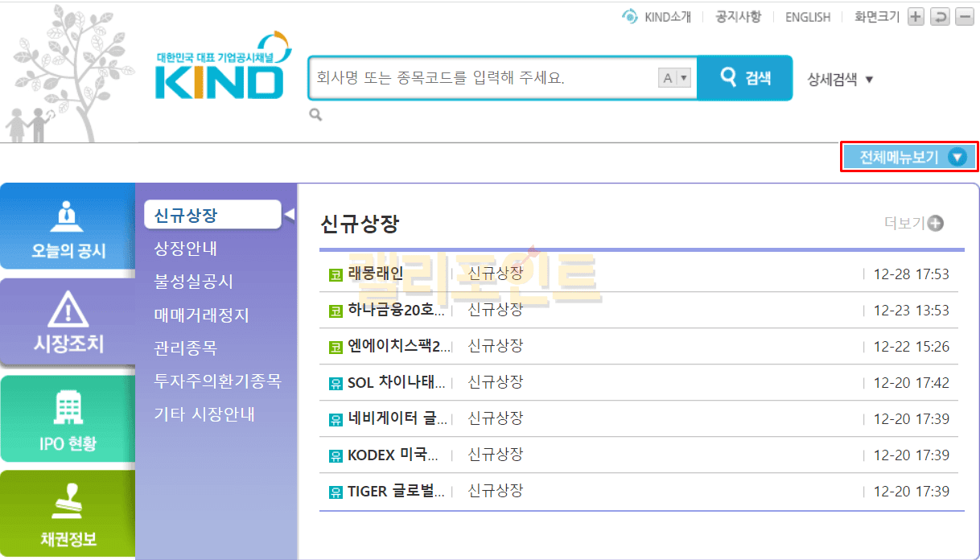Viewport: 980px width, 560px height.
Task: Select 상장안내 menu item
Action: coord(186,249)
